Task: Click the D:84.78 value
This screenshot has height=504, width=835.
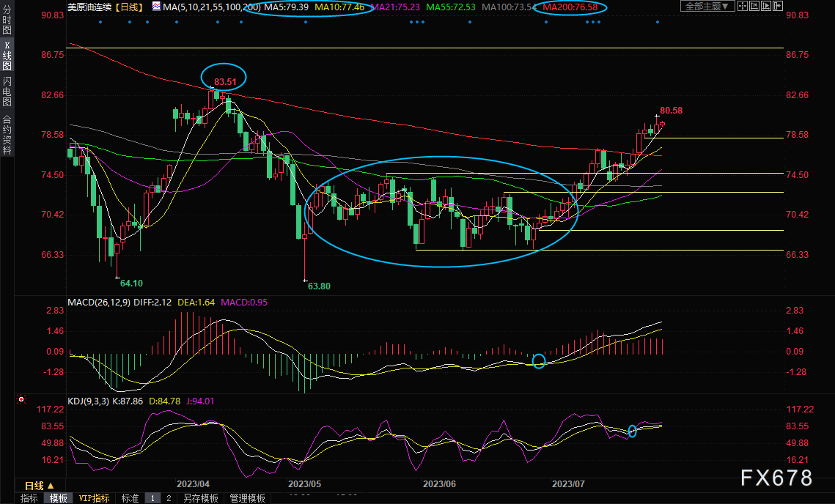Action: click(164, 401)
